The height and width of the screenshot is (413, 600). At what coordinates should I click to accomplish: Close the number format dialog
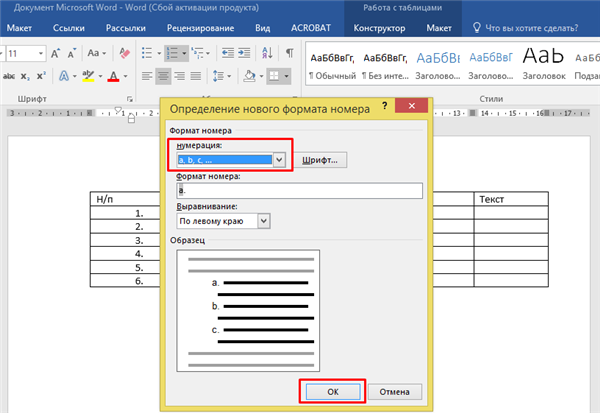pyautogui.click(x=411, y=106)
